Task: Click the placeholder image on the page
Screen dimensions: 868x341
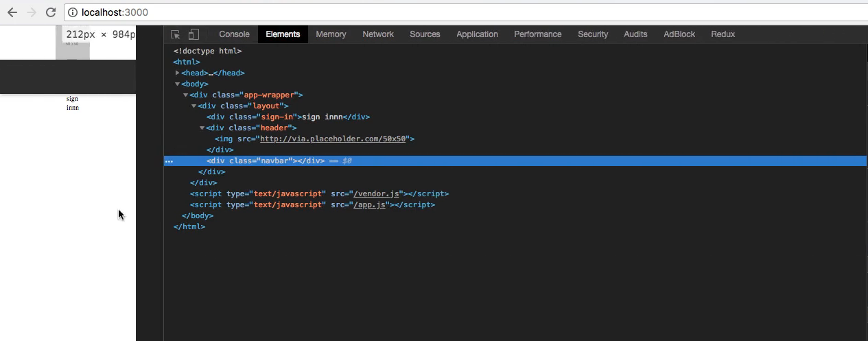Action: pos(72,43)
